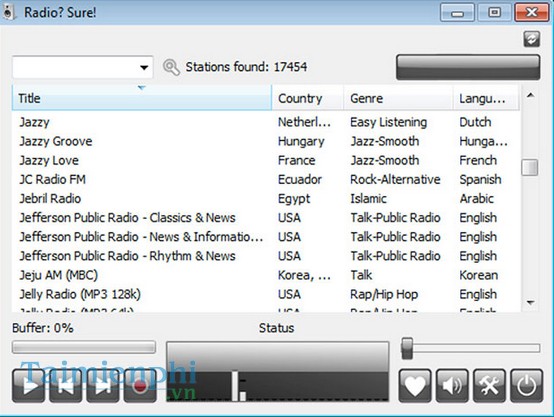Minimize the Radio? Sure! window

tap(457, 13)
